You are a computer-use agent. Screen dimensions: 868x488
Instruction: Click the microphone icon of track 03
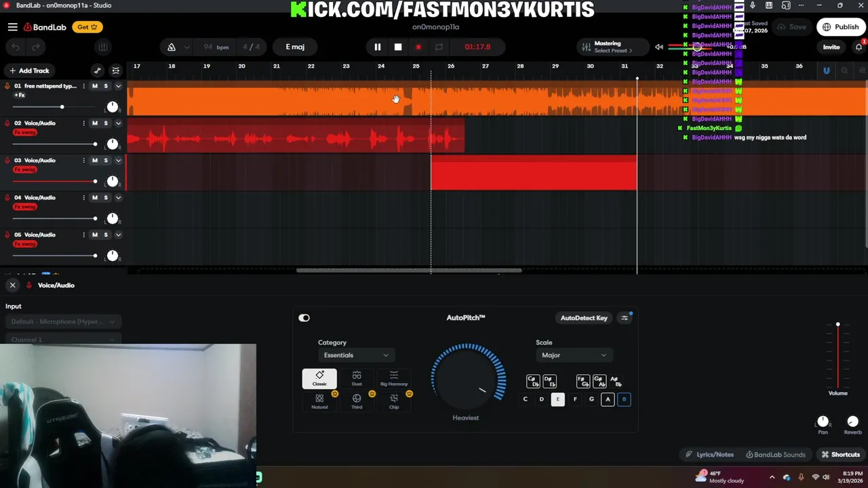click(x=7, y=161)
